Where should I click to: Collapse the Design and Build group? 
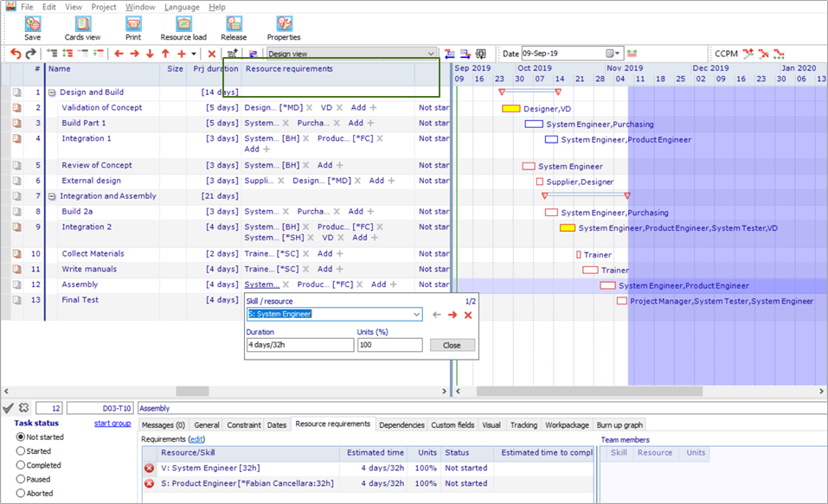coord(52,93)
